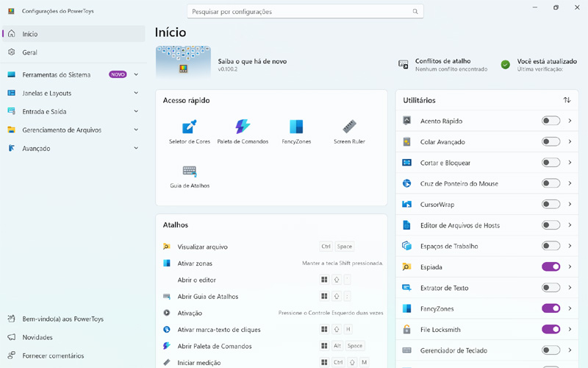Open Seletor de Cores from quick access
The height and width of the screenshot is (368, 588).
[x=190, y=127]
